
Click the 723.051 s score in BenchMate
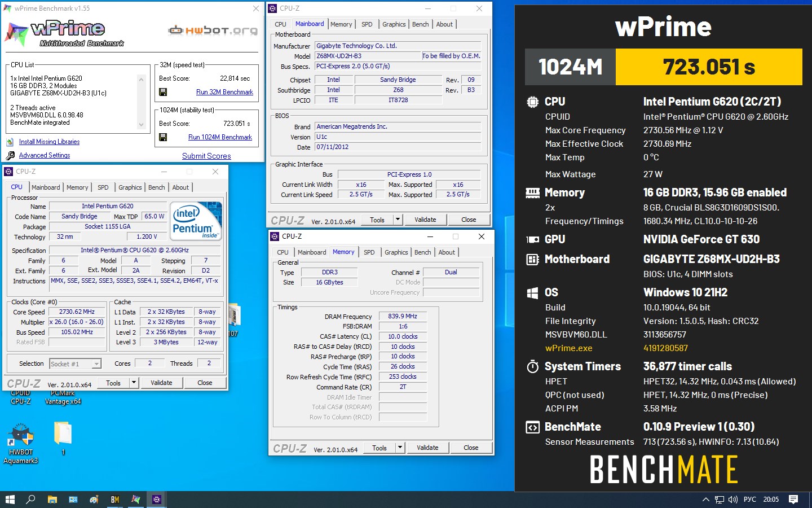(x=709, y=67)
